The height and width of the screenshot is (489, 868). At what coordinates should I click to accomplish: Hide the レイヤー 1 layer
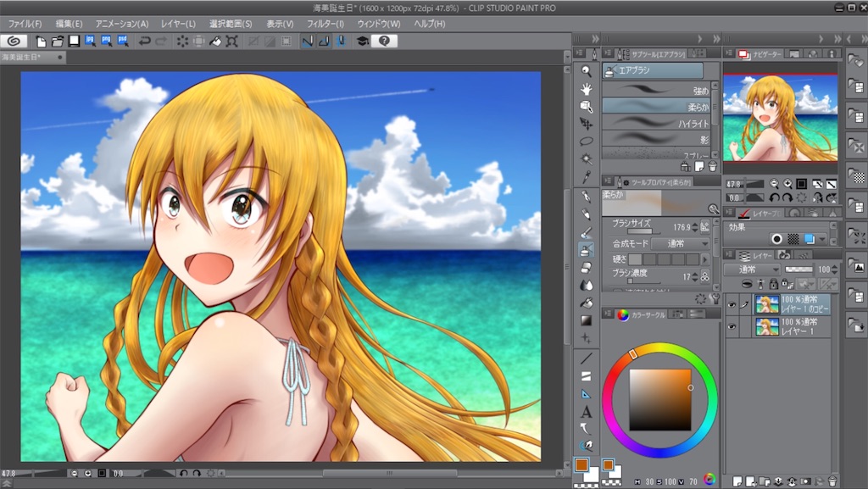(x=731, y=326)
